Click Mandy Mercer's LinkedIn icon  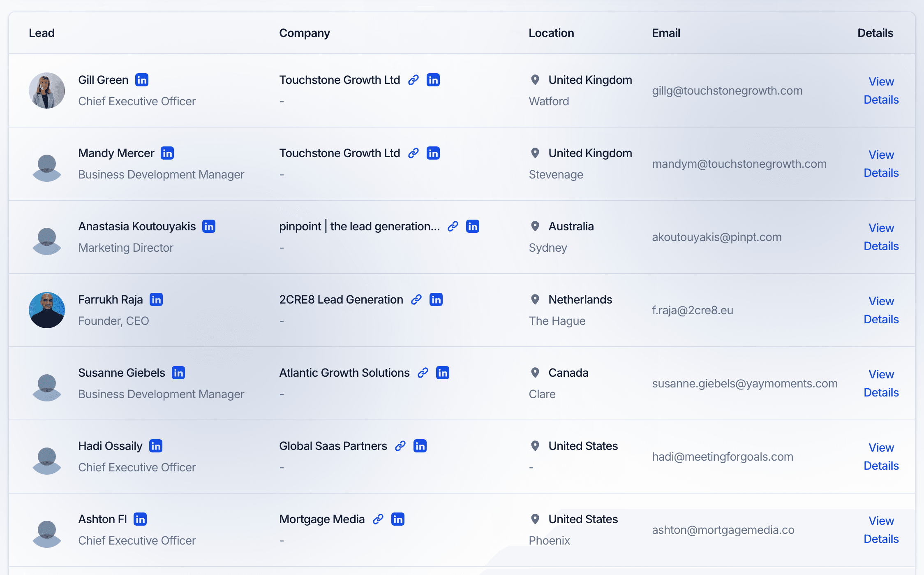click(x=167, y=153)
